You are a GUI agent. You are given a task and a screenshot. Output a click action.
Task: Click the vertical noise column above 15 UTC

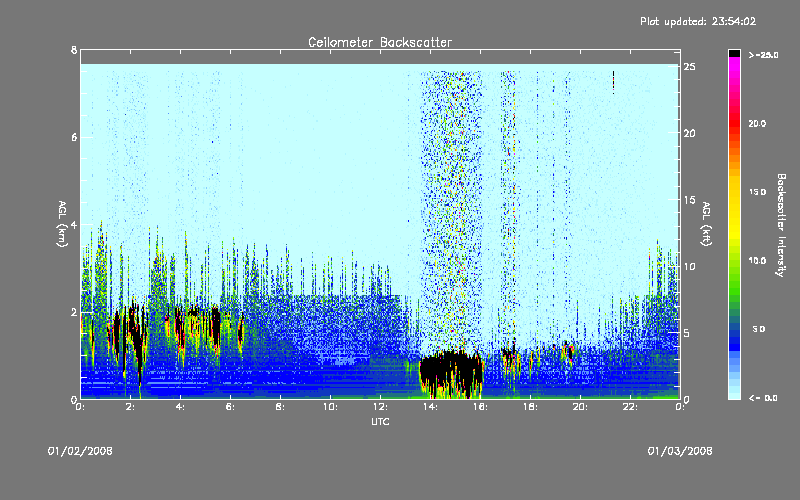click(x=451, y=209)
